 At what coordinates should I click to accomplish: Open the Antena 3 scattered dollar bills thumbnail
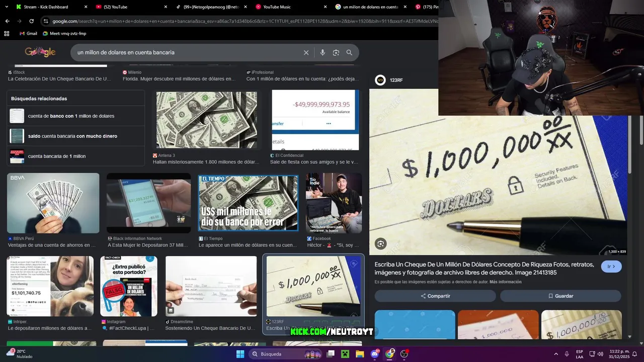click(x=206, y=120)
